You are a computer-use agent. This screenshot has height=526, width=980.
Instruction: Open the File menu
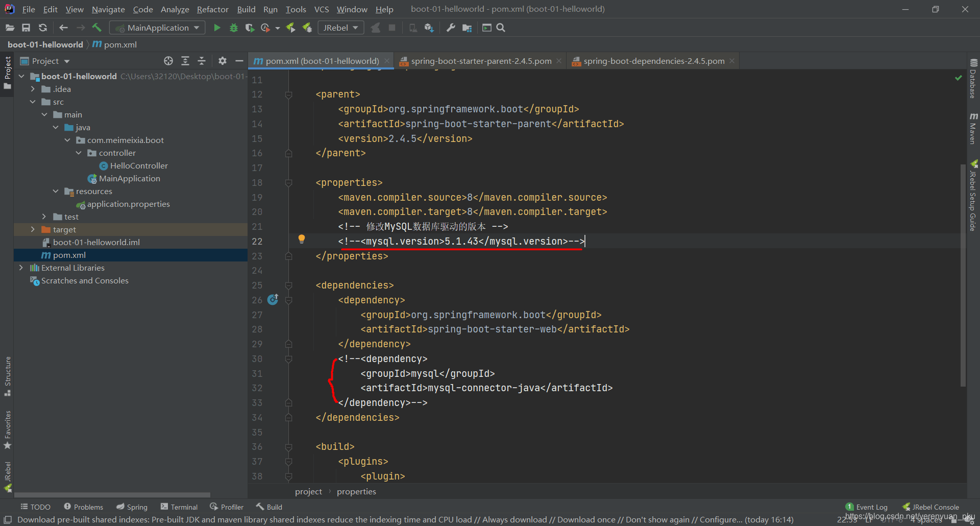(x=29, y=9)
